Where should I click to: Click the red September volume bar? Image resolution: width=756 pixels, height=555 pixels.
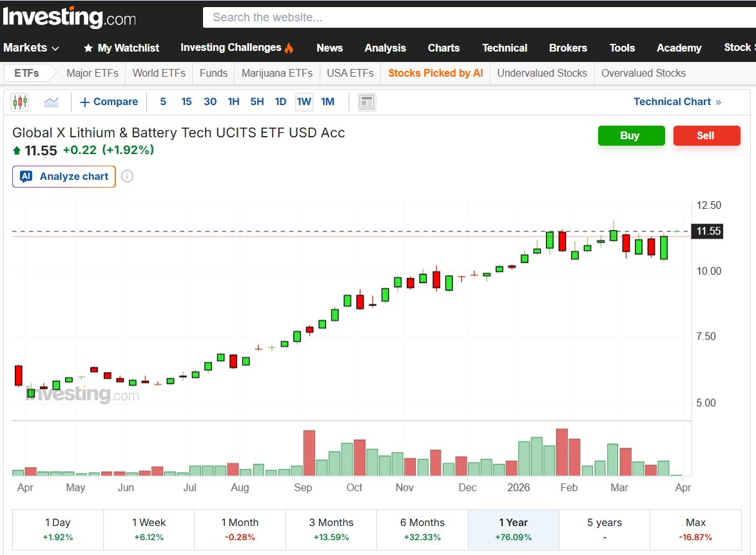(x=309, y=453)
